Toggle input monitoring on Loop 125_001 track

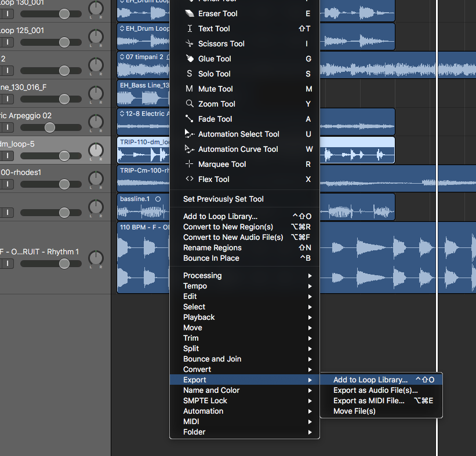[6, 42]
